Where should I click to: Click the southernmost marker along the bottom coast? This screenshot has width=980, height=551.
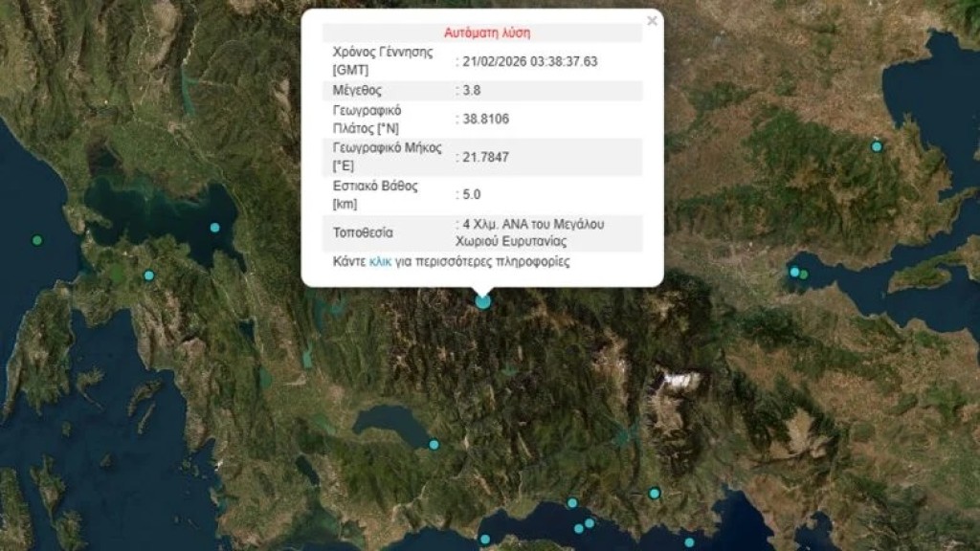pyautogui.click(x=689, y=543)
